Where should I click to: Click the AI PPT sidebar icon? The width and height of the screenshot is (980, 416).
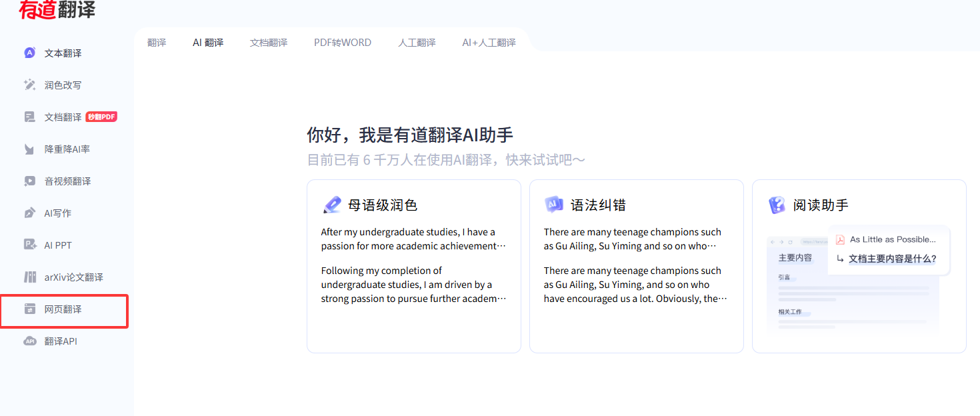[x=29, y=245]
